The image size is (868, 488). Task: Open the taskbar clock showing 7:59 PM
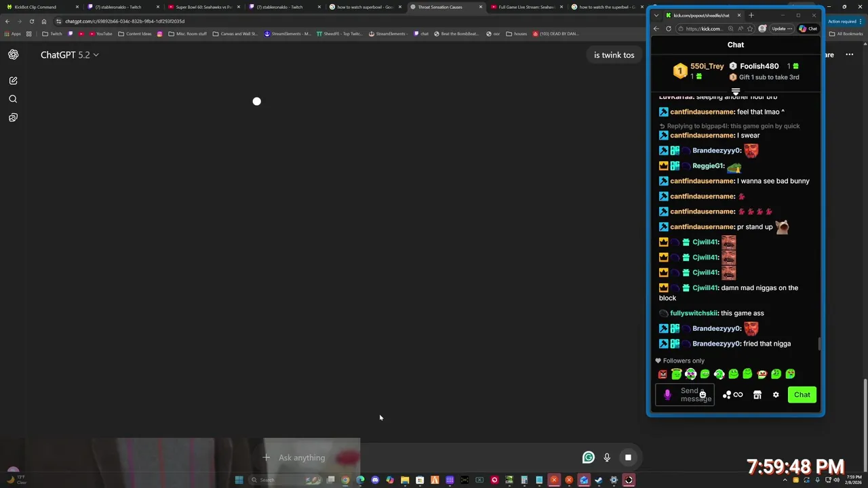pos(854,480)
